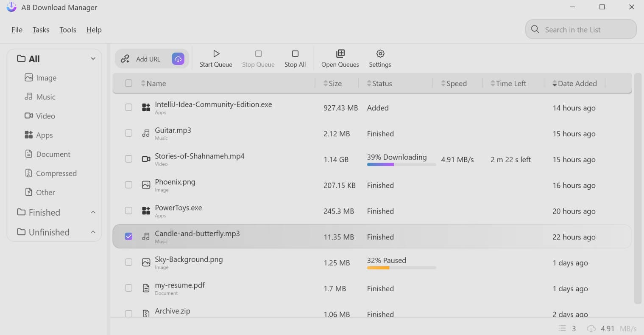Select the Music category in sidebar
Image resolution: width=644 pixels, height=335 pixels.
(46, 97)
